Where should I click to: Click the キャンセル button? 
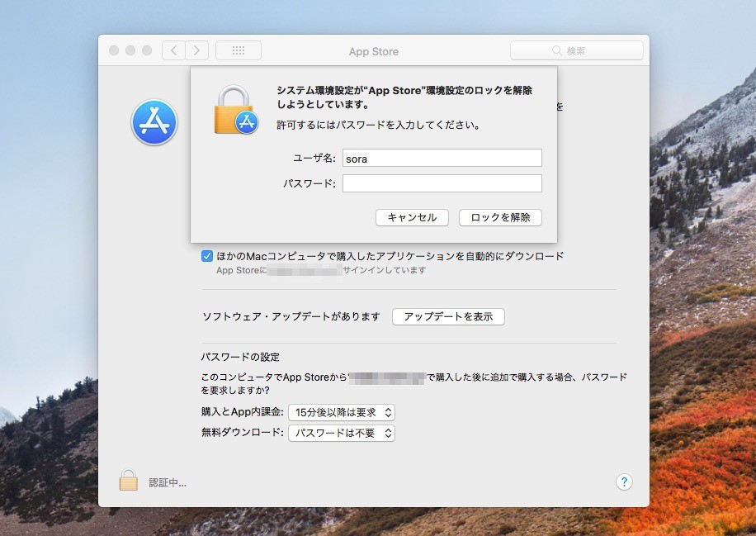click(412, 217)
